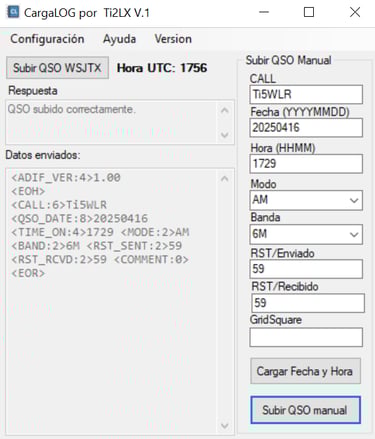The width and height of the screenshot is (375, 439).
Task: Focus the empty GridSquare field
Action: [306, 337]
